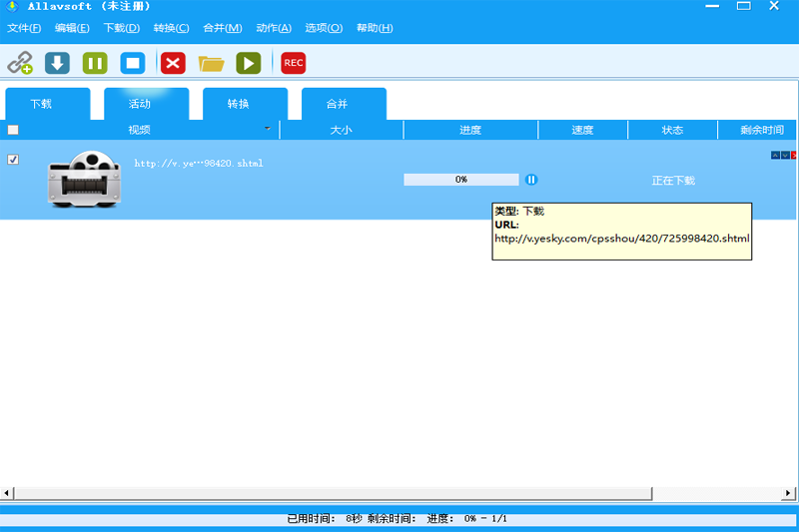Pause the download beside the progress bar
The height and width of the screenshot is (532, 799).
click(531, 180)
